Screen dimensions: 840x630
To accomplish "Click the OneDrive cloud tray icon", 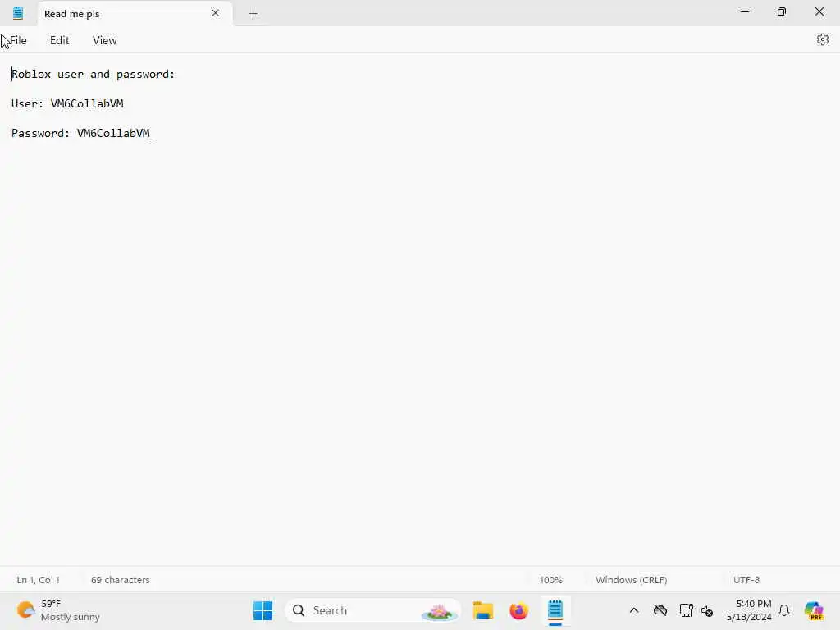I will point(660,610).
